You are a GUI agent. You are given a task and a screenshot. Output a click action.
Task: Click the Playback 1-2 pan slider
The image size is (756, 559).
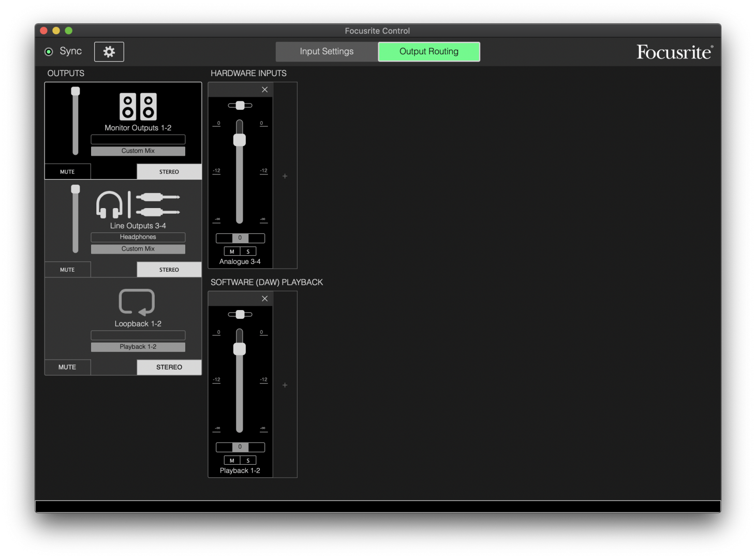click(240, 315)
